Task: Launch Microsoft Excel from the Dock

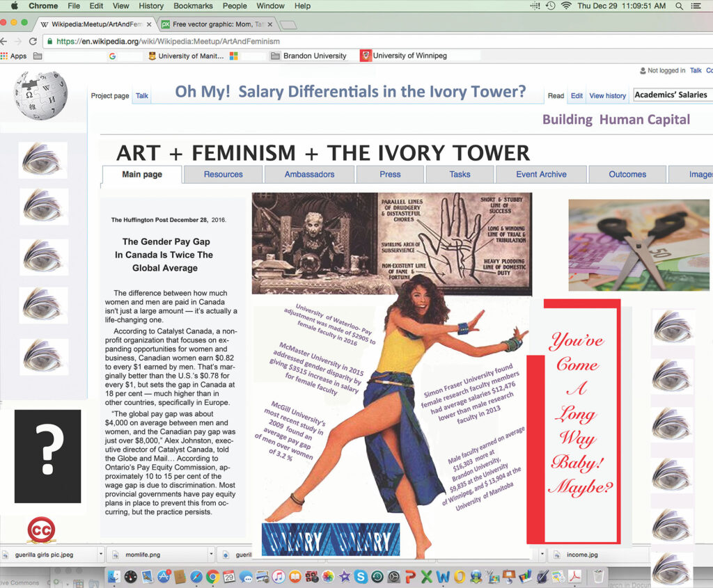Action: [x=427, y=577]
